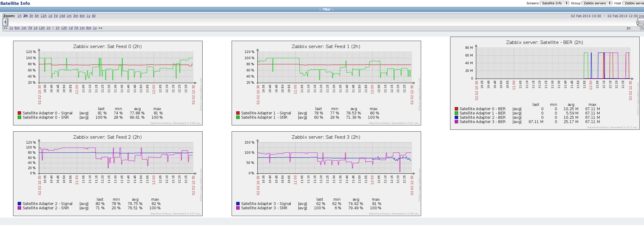This screenshot has width=644, height=225.
Task: Click the 77.88 % average Signal value
Action: click(137, 113)
